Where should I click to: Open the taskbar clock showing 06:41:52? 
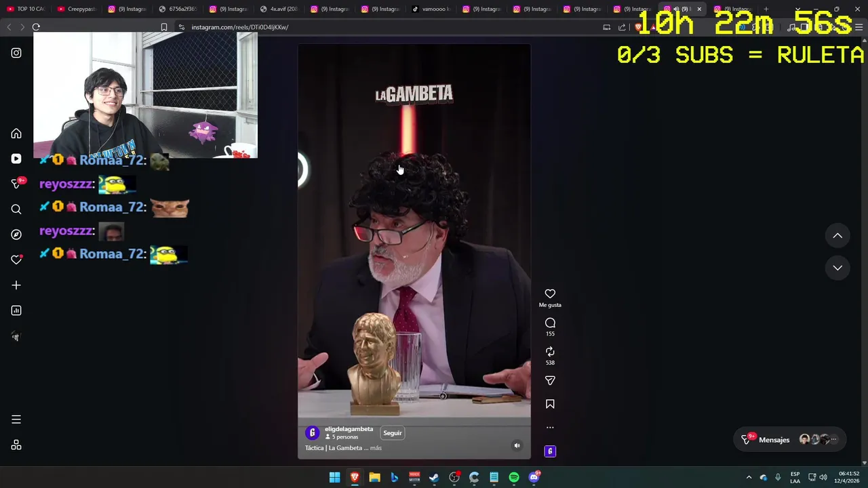[x=848, y=478]
